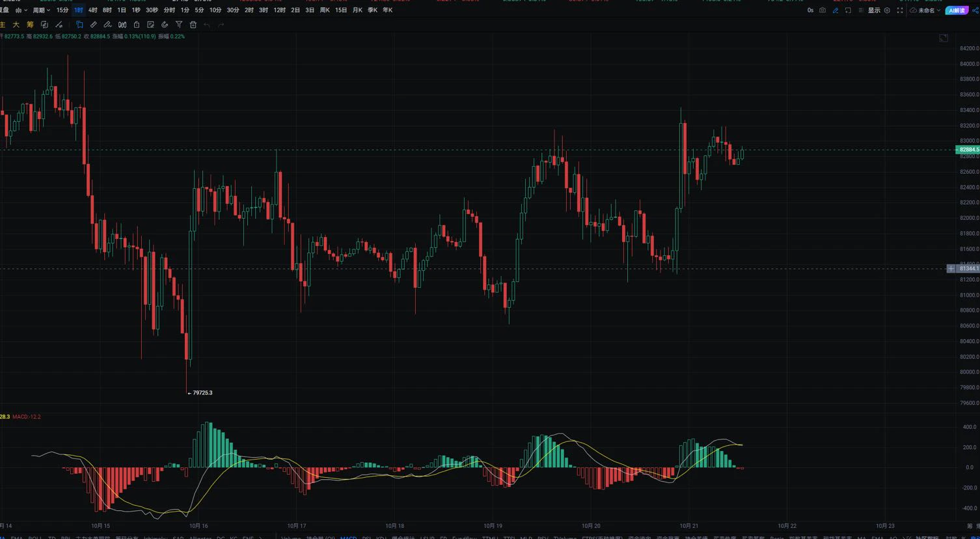Select the 年K yearly timeframe
980x539 pixels.
388,10
